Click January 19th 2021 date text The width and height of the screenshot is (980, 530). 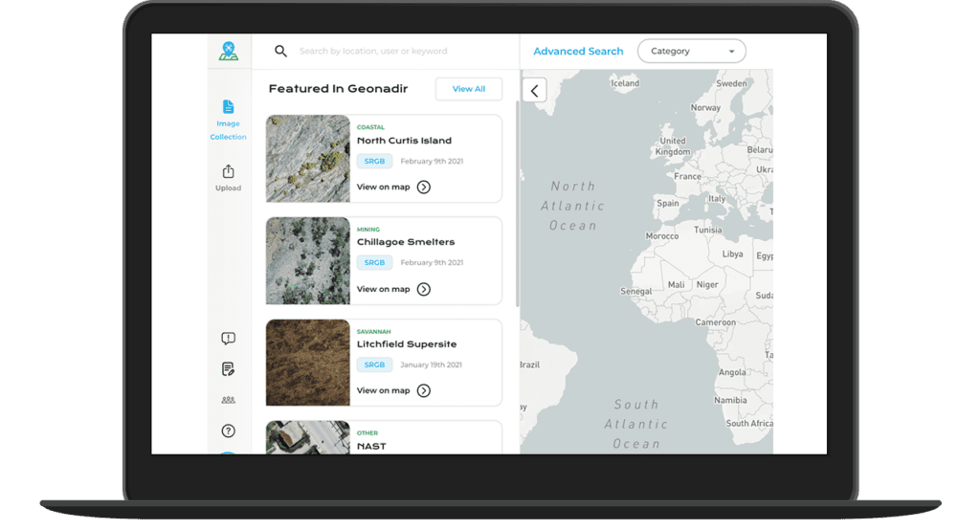[431, 364]
